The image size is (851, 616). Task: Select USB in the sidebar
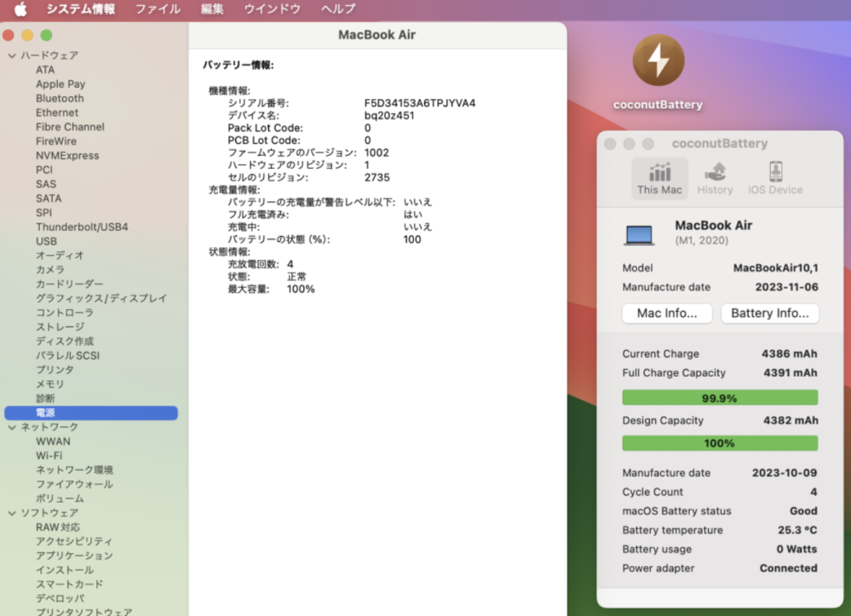click(x=46, y=241)
